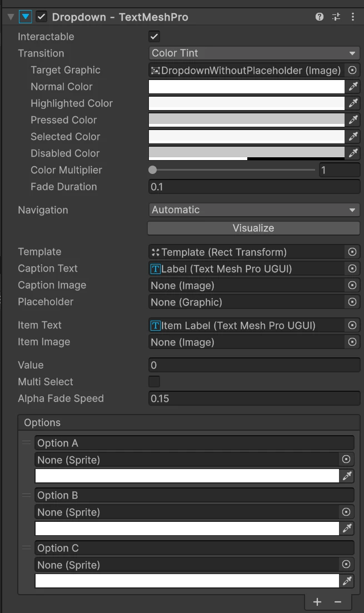This screenshot has width=364, height=613.
Task: Open object picker for Option A sprite
Action: click(x=346, y=460)
